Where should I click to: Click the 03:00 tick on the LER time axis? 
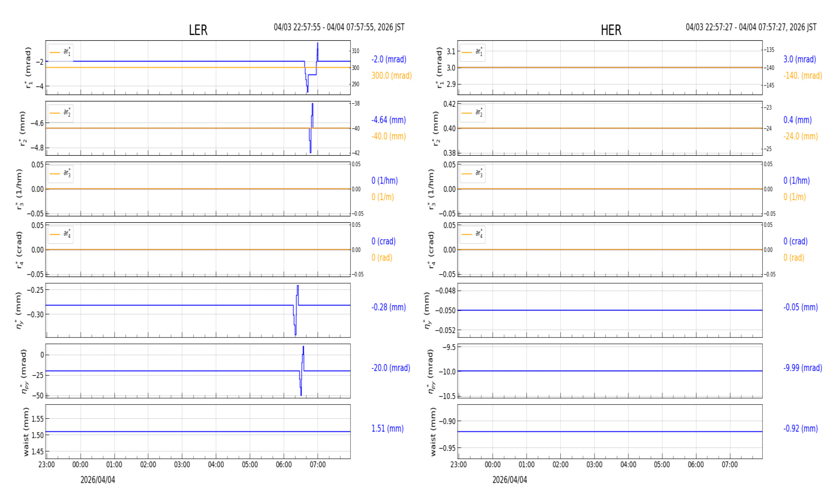(x=182, y=465)
